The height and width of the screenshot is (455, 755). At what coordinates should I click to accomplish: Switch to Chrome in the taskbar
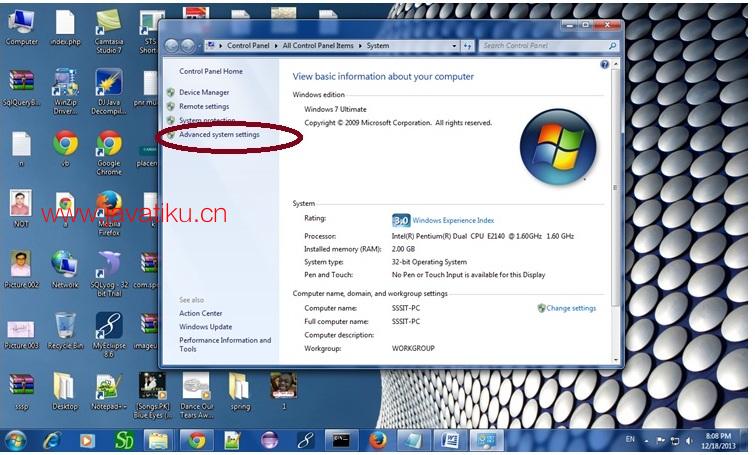[x=196, y=441]
